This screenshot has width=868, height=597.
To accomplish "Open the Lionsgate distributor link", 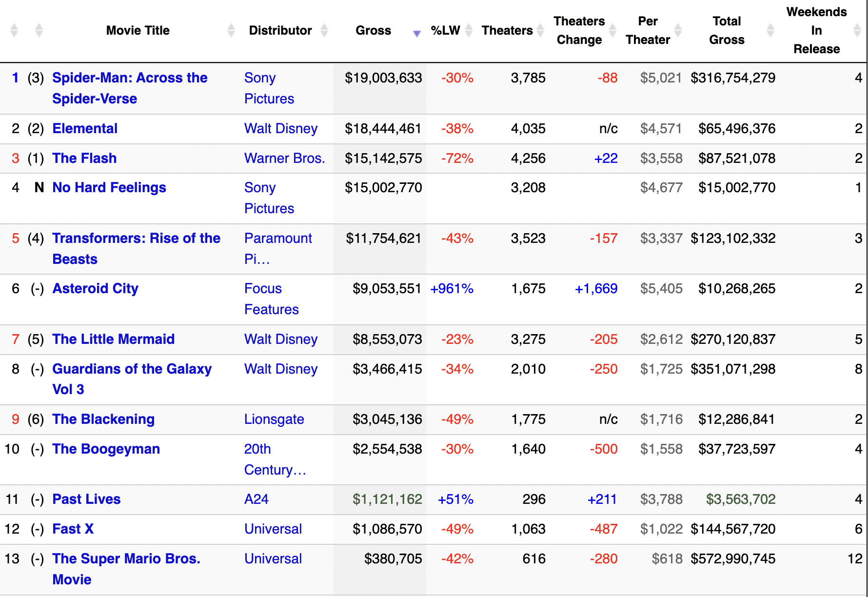I will 274,419.
